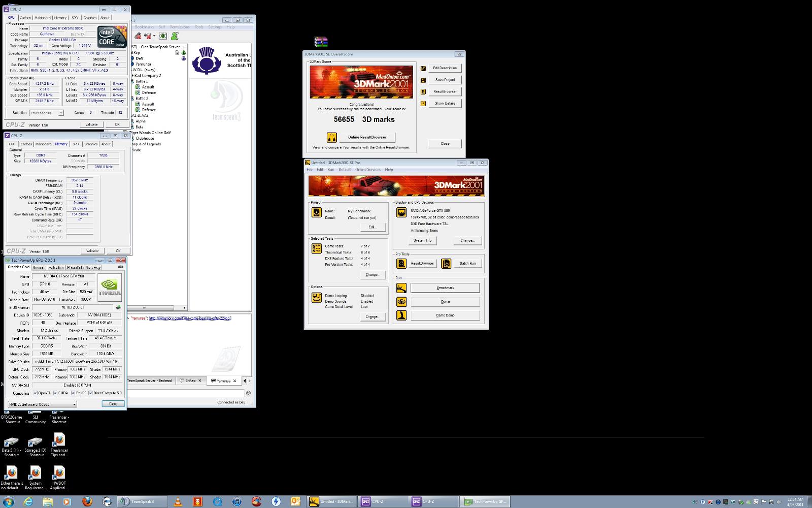The image size is (812, 508).
Task: Click the mute microphone icon in TeamSpeak toolbar
Action: pos(138,36)
